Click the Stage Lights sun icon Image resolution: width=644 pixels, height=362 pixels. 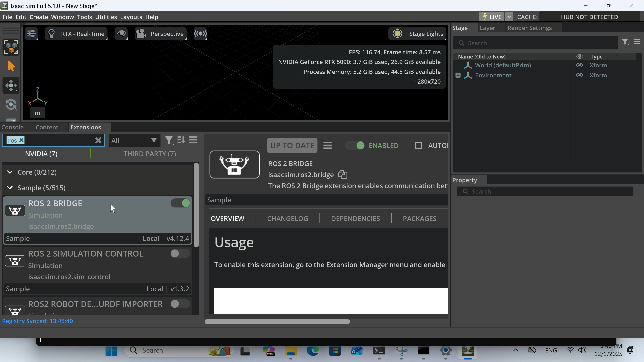point(397,34)
